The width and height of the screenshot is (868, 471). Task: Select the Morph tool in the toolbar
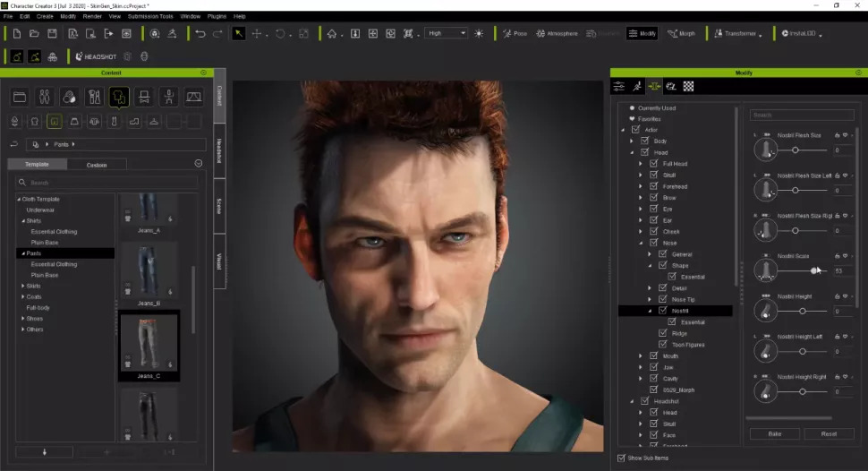681,34
